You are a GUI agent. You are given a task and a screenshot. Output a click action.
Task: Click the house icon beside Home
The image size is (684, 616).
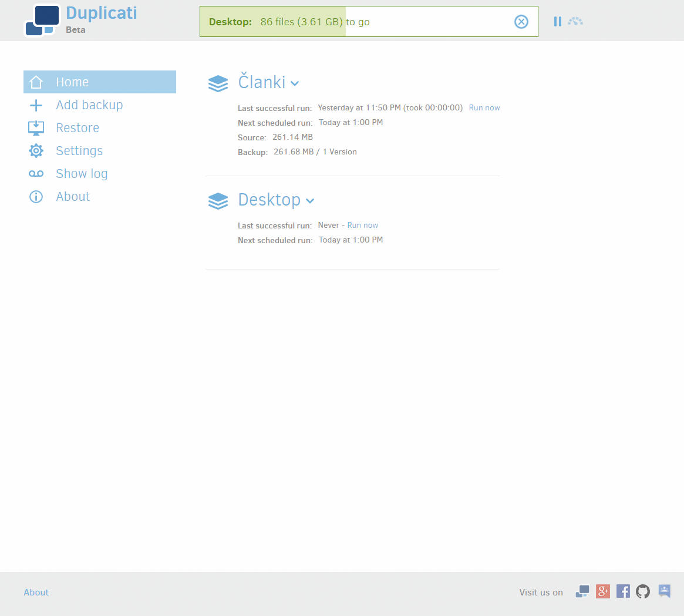click(36, 82)
